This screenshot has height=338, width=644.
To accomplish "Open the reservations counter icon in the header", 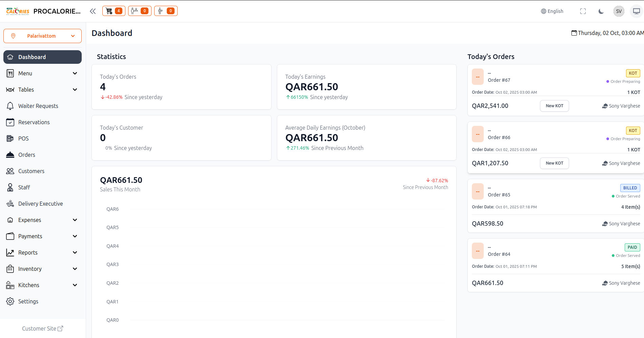I will click(140, 11).
